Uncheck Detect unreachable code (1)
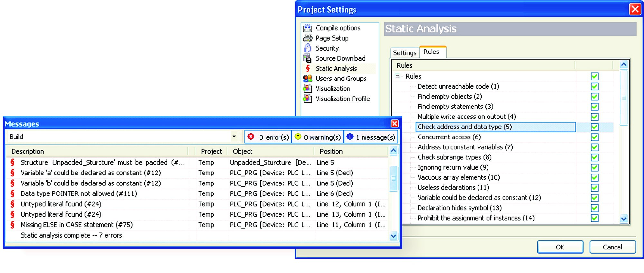 pos(594,86)
